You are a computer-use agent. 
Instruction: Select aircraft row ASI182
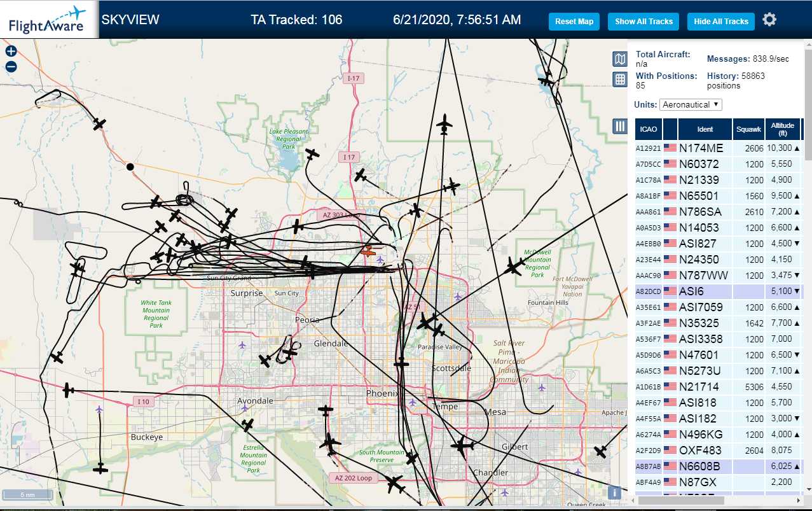tap(718, 418)
